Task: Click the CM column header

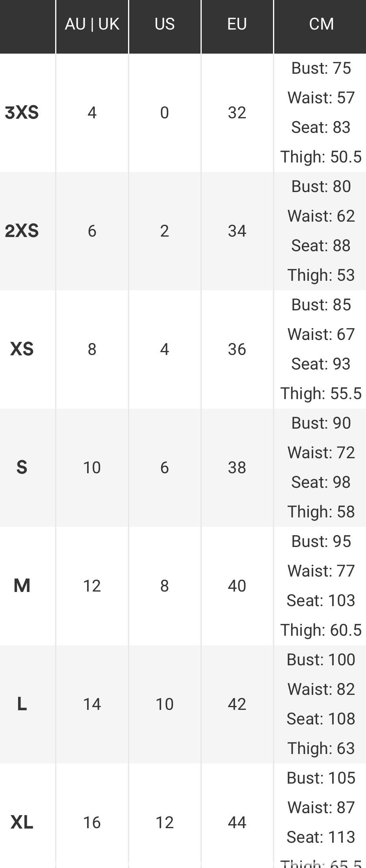Action: (321, 24)
